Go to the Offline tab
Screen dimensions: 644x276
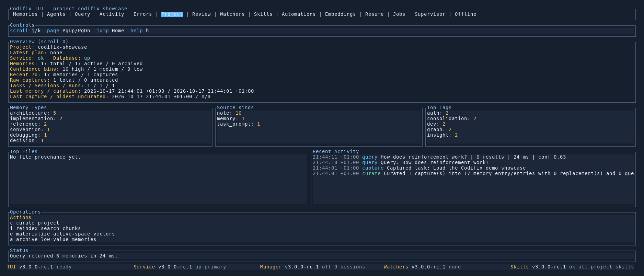pyautogui.click(x=465, y=14)
